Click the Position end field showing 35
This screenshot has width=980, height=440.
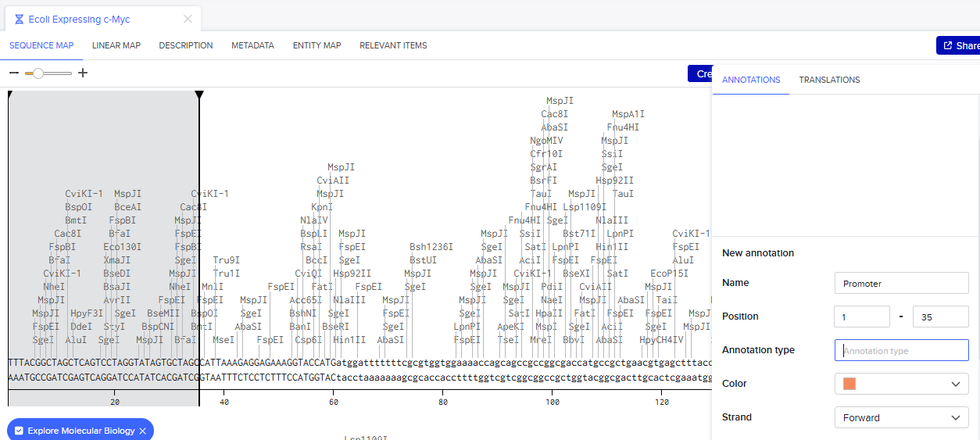941,317
